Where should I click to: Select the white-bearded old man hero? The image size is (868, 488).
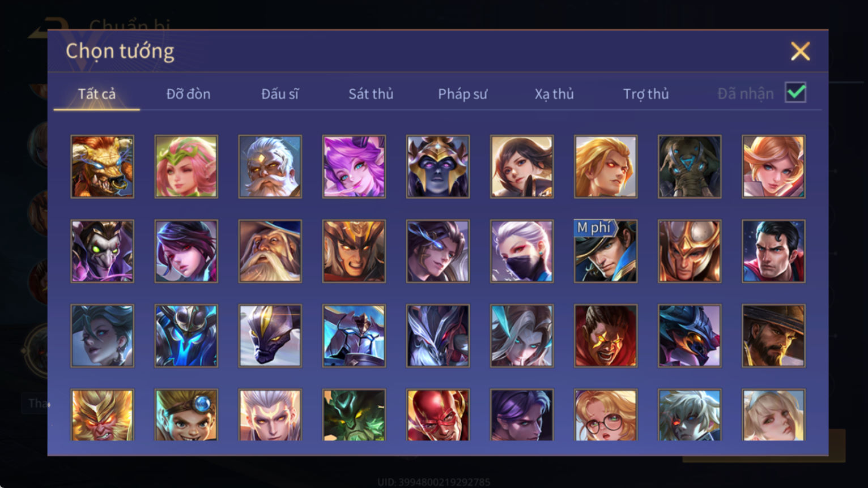[x=270, y=166]
